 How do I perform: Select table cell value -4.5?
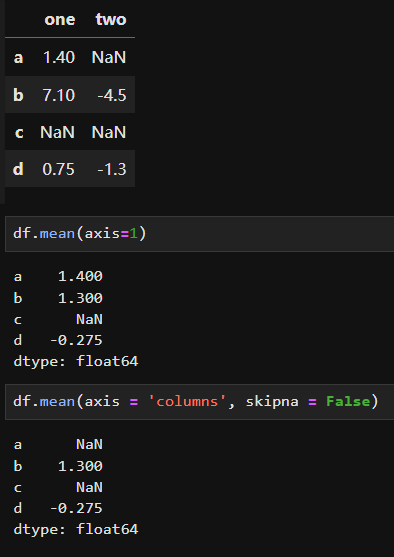click(112, 96)
